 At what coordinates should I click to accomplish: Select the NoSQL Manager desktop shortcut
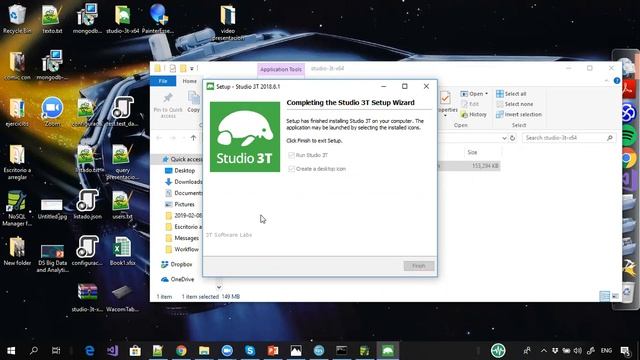click(x=17, y=208)
